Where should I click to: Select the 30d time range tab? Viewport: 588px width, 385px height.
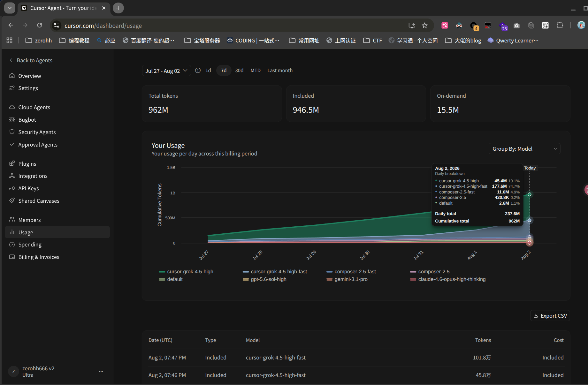239,70
